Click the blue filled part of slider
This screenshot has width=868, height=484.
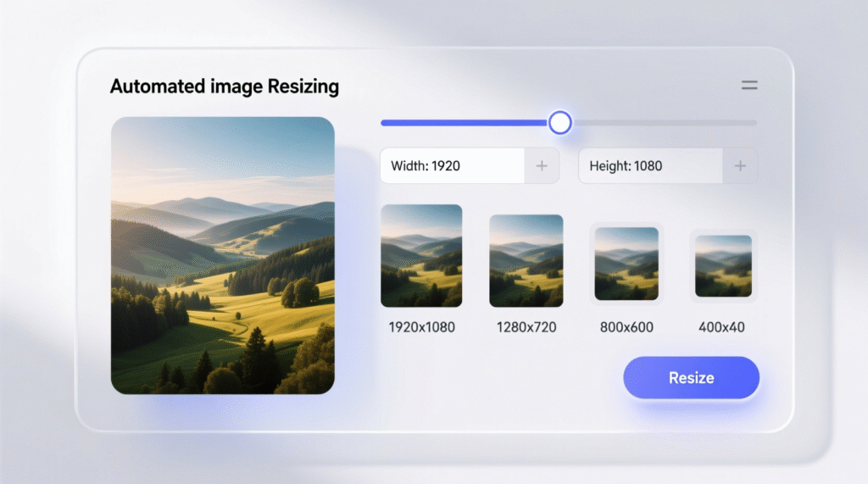click(x=464, y=123)
